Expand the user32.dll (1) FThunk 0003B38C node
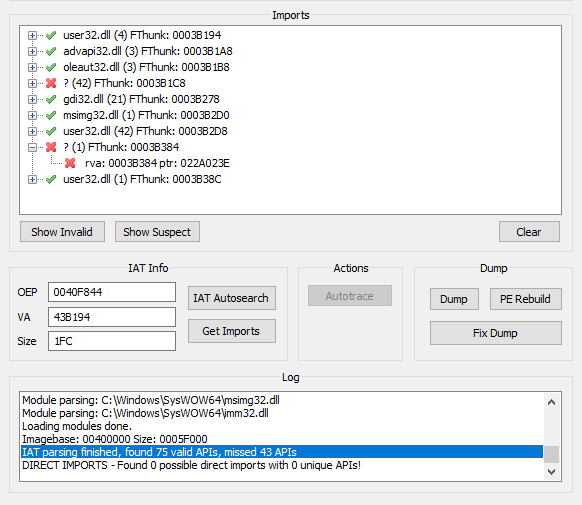The width and height of the screenshot is (582, 505). (32, 180)
